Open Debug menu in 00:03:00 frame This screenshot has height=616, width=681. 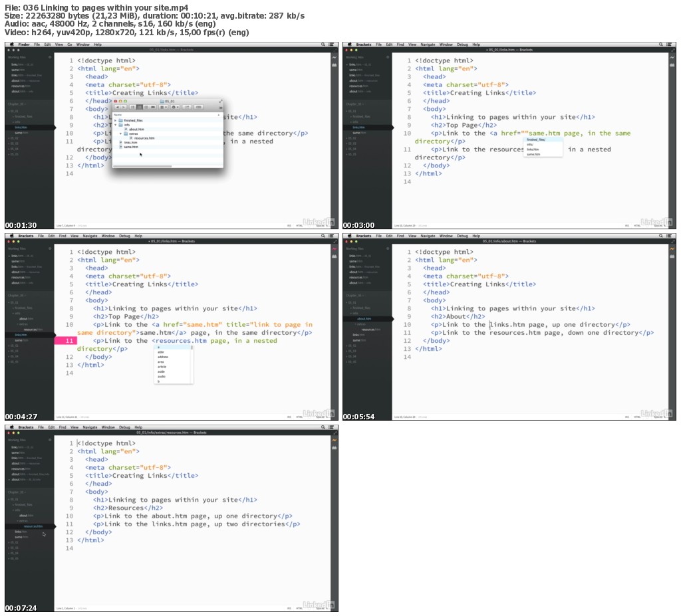(x=463, y=45)
